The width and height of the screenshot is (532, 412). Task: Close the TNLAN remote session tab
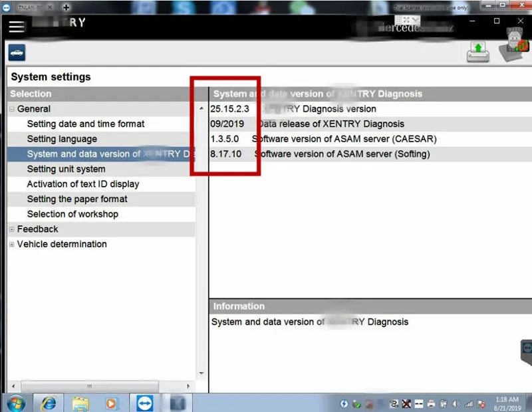click(x=50, y=7)
